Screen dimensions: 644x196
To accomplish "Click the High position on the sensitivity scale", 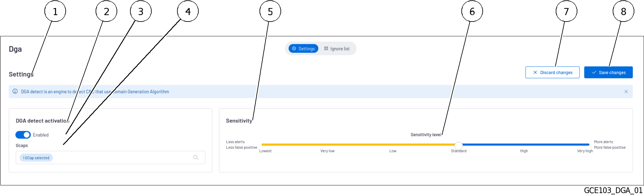I will click(524, 145).
